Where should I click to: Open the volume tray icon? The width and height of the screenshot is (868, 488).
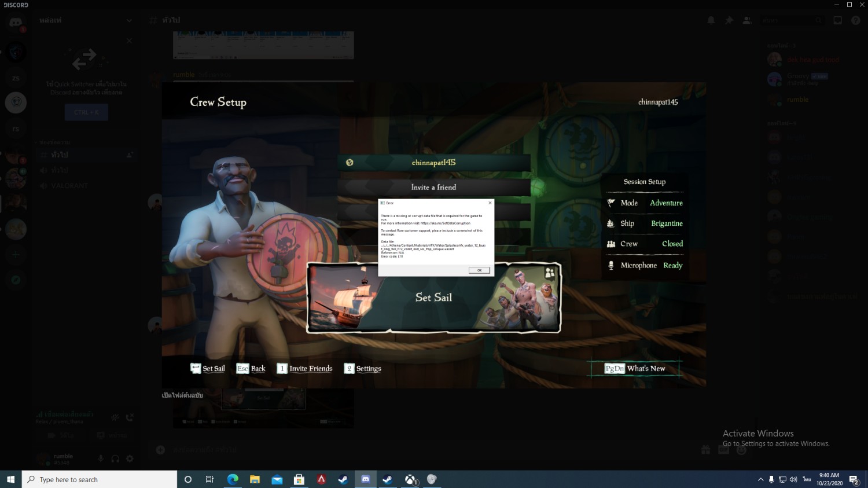[793, 479]
